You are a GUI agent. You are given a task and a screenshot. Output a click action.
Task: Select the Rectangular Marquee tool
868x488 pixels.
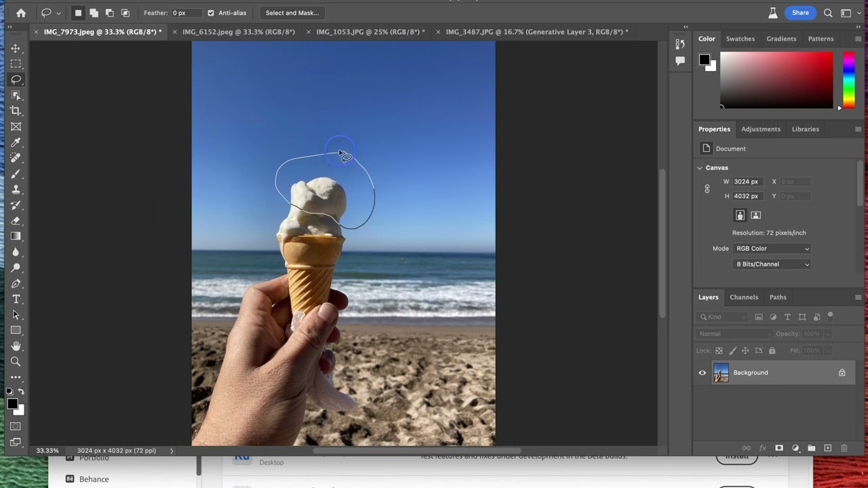(x=16, y=64)
